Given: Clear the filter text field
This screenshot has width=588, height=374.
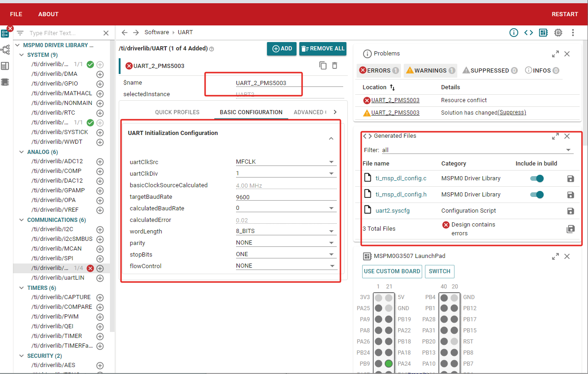Looking at the screenshot, I should point(106,33).
